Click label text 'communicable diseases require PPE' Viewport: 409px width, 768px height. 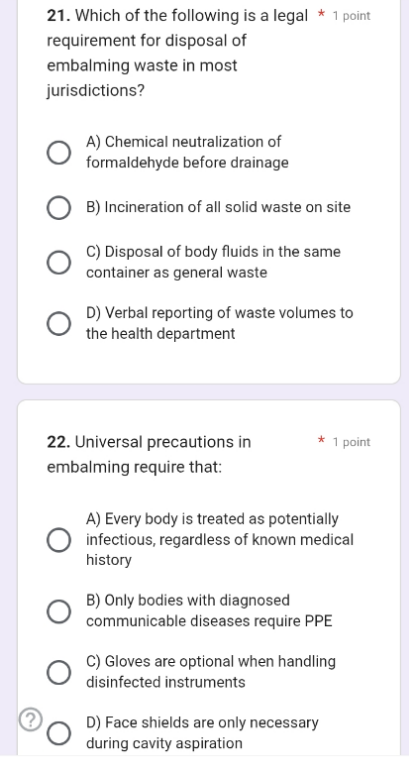(209, 621)
